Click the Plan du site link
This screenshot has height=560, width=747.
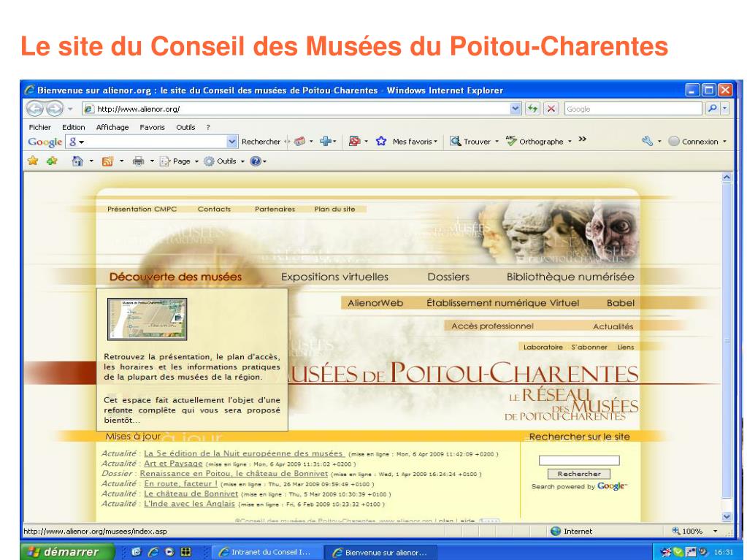pos(334,209)
